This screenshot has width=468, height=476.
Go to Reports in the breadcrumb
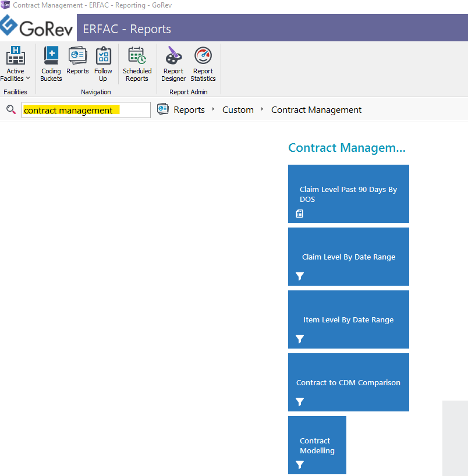189,110
